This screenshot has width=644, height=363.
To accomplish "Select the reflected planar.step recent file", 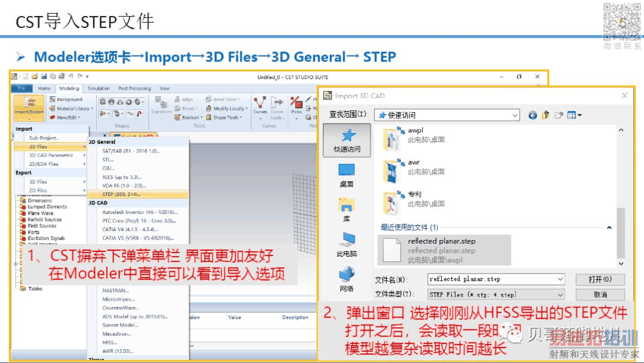I will 444,250.
